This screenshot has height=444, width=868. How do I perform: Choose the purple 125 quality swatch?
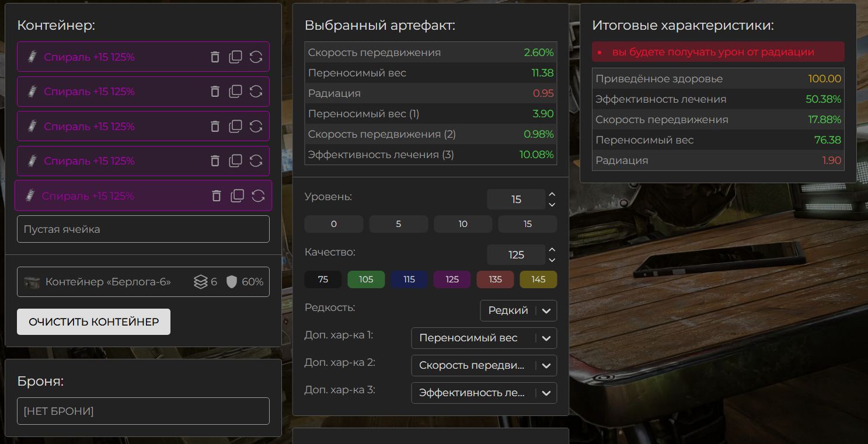click(x=452, y=279)
